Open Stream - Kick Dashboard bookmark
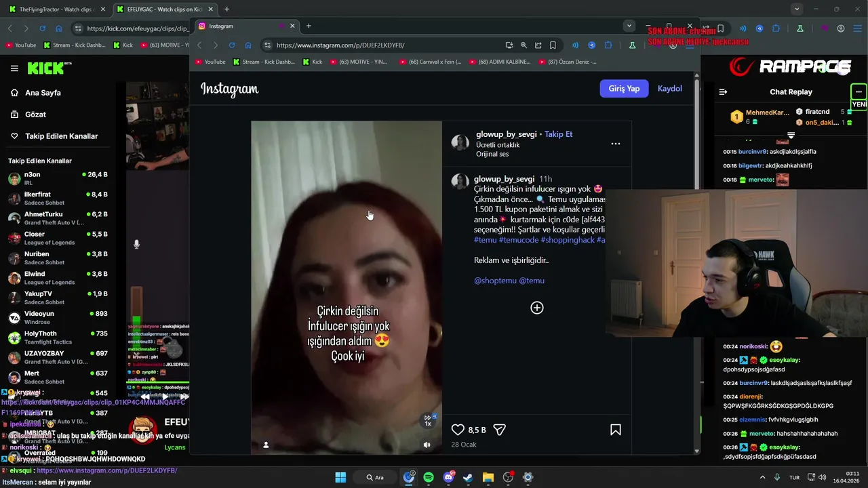Viewport: 868px width, 488px height. (264, 62)
